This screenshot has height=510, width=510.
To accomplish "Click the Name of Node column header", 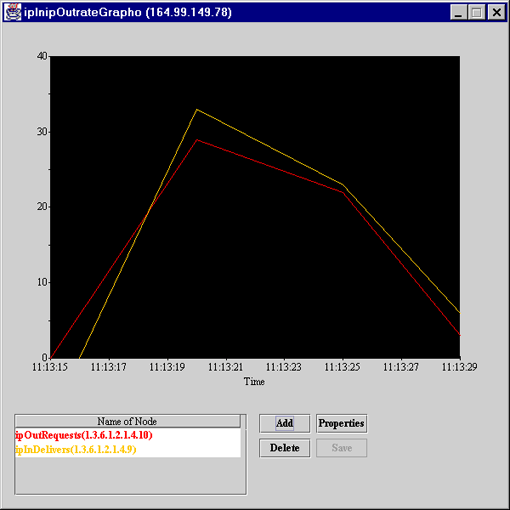I will pyautogui.click(x=127, y=421).
